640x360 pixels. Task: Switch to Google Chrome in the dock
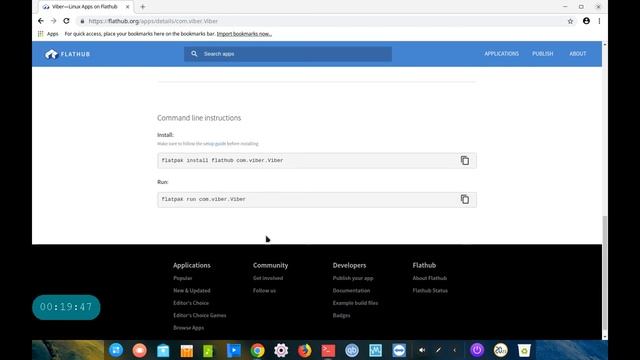click(x=258, y=350)
